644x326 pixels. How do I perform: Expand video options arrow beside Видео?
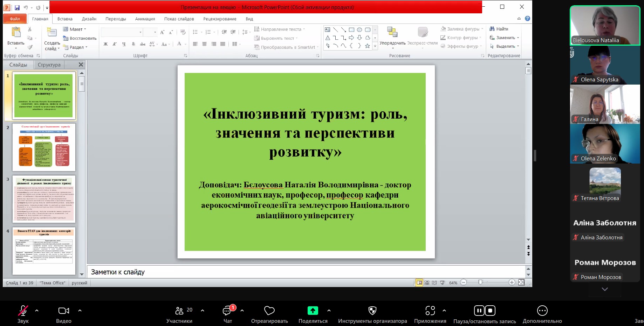coord(80,310)
